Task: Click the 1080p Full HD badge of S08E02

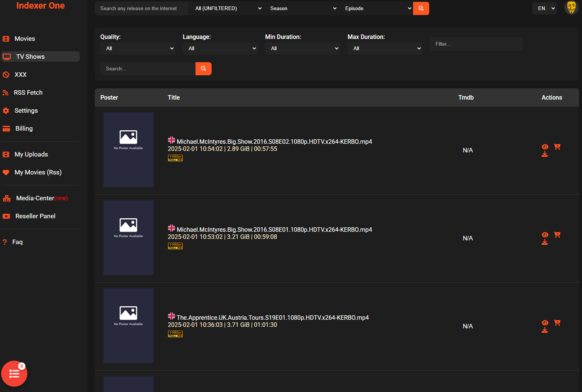Action: [x=175, y=158]
